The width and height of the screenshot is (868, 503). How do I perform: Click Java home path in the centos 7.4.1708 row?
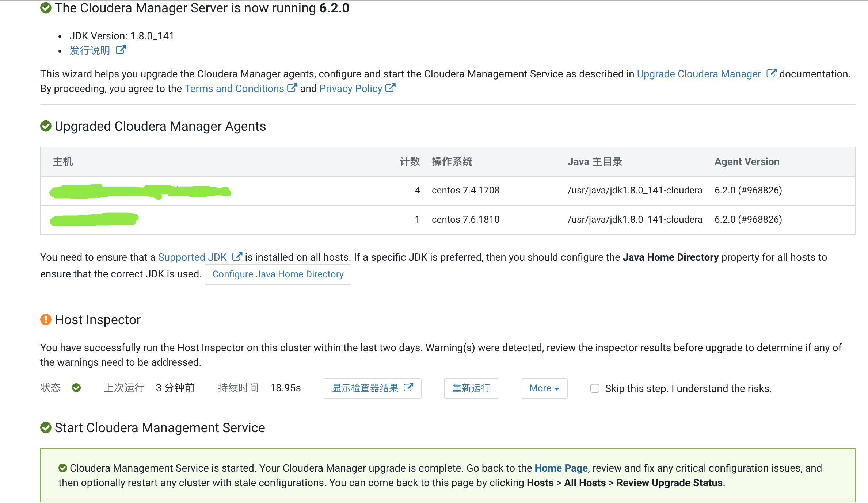click(x=635, y=190)
